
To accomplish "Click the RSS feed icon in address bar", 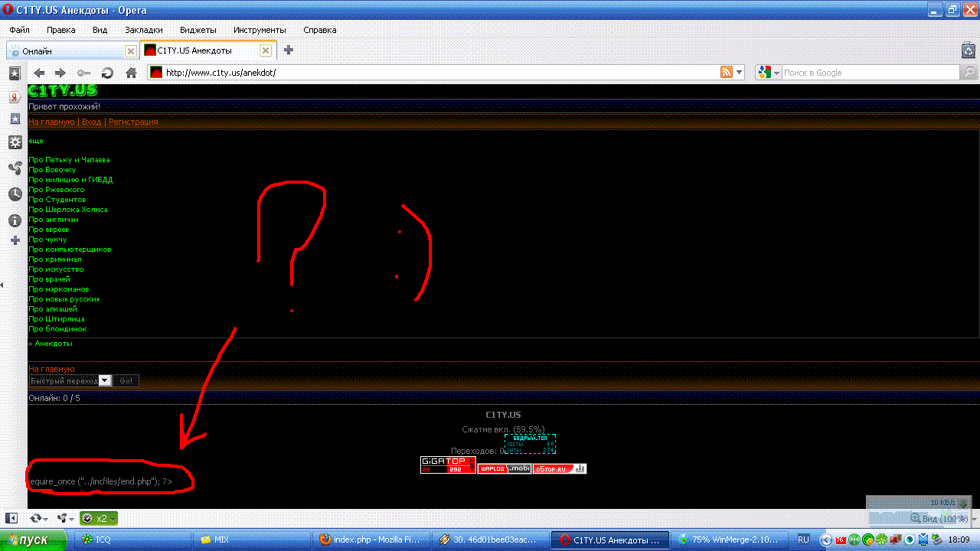I will (x=727, y=72).
